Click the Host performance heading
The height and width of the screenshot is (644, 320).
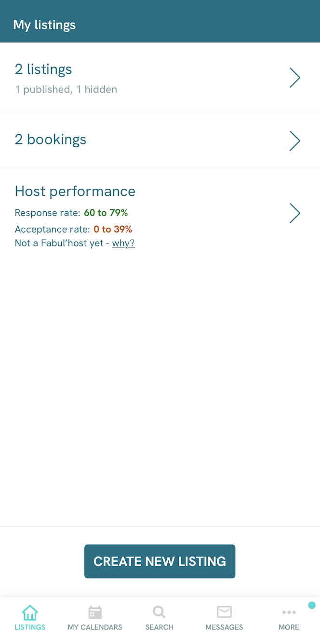pos(75,191)
